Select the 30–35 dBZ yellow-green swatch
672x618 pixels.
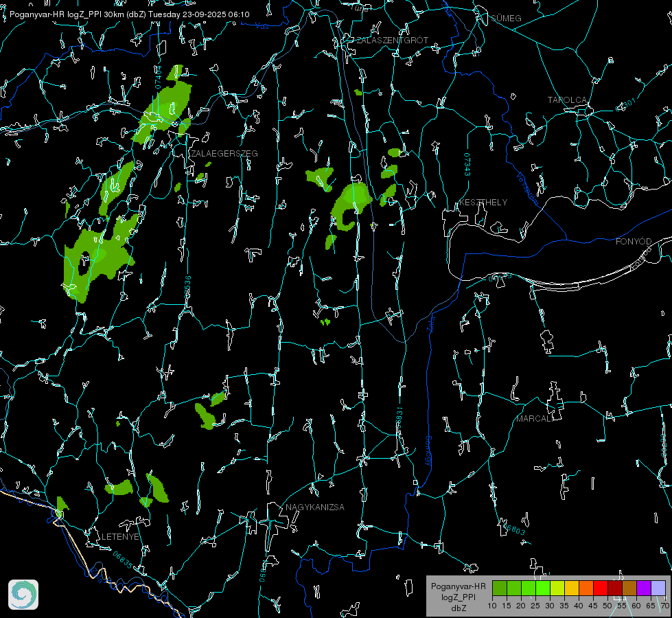[557, 588]
